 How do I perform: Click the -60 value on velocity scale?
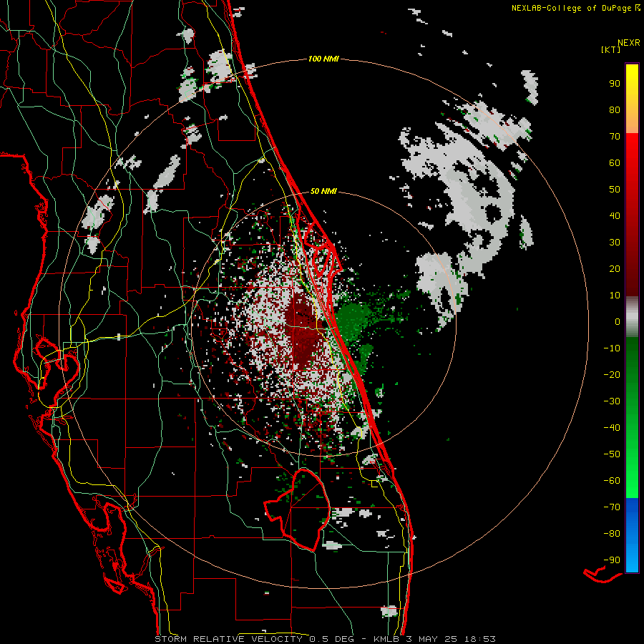pyautogui.click(x=612, y=481)
